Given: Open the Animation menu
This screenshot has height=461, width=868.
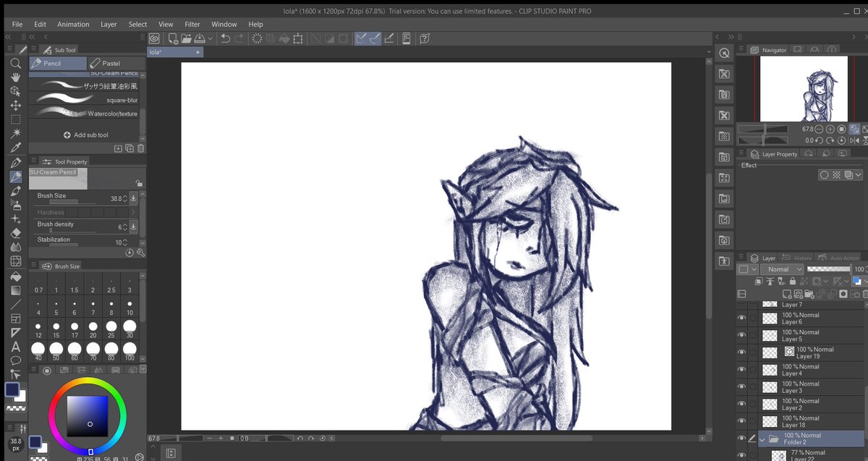Looking at the screenshot, I should pos(73,24).
